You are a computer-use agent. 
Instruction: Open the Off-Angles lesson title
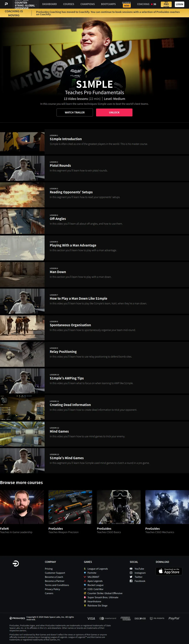58,219
